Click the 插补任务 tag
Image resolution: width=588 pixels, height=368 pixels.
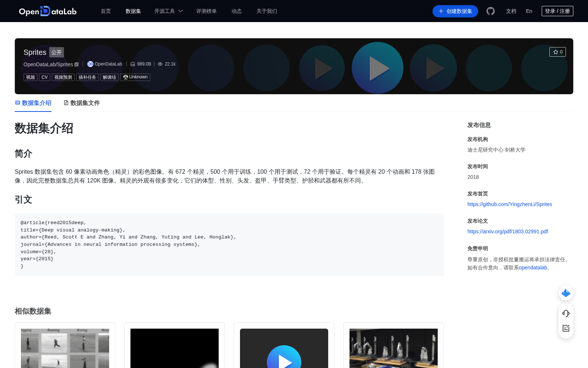87,77
